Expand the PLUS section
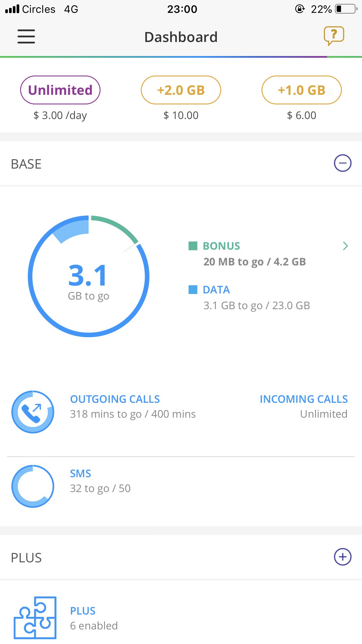Viewport: 362px width, 644px height. [342, 557]
